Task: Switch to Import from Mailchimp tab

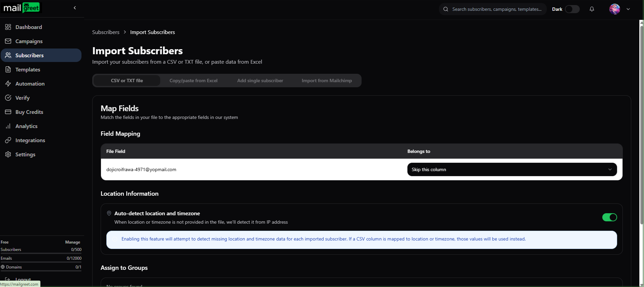Action: 327,81
